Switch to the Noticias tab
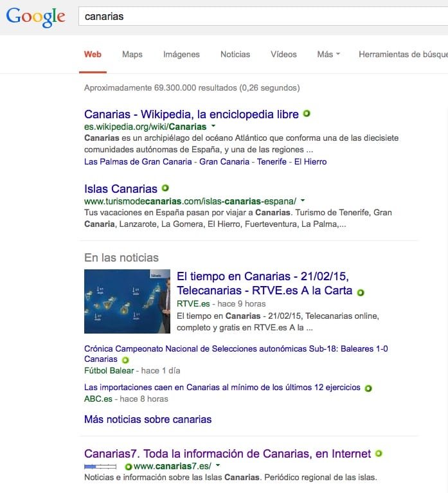 235,55
